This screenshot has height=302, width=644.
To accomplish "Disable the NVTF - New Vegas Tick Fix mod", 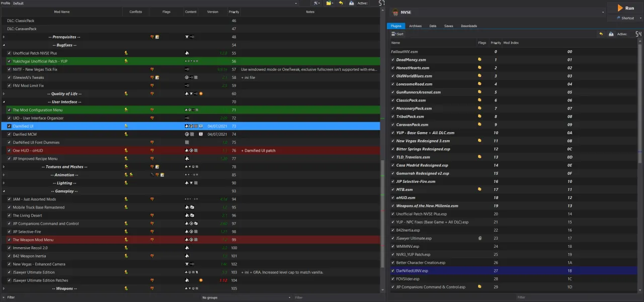I will click(x=9, y=69).
